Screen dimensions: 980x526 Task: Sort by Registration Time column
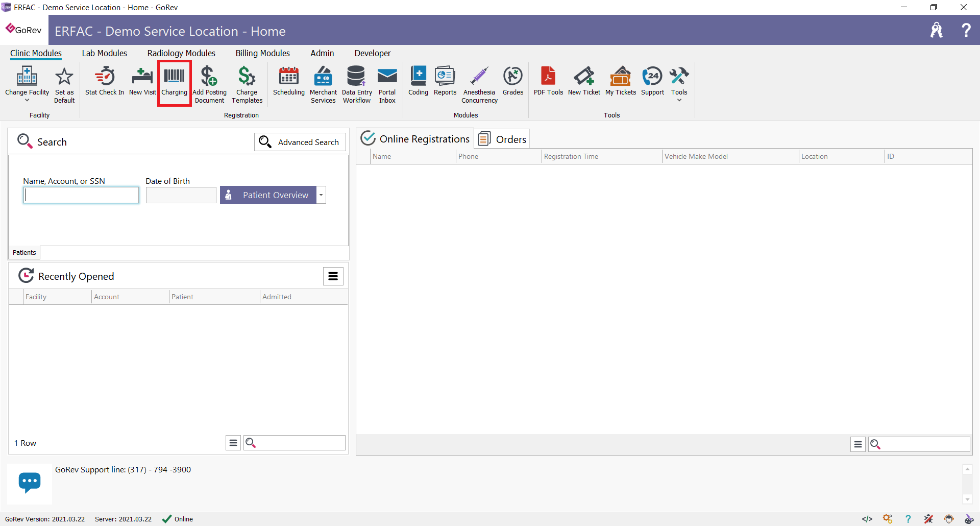coord(602,156)
